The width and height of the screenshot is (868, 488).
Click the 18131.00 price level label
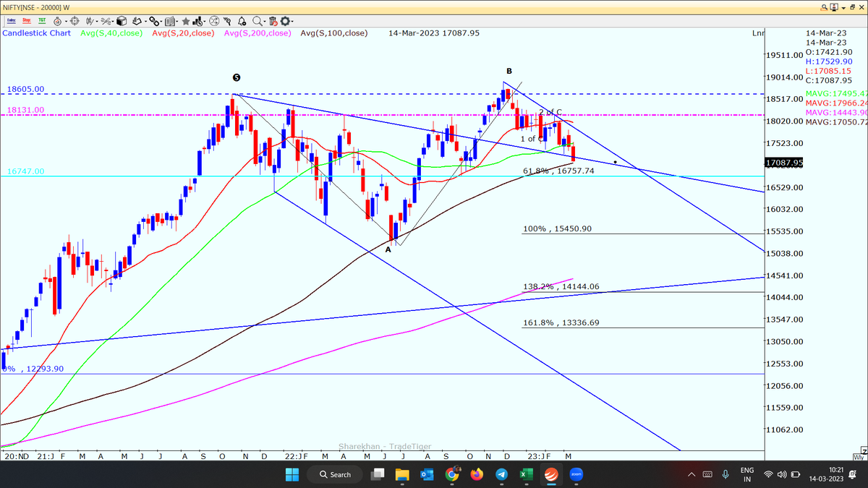pos(26,110)
